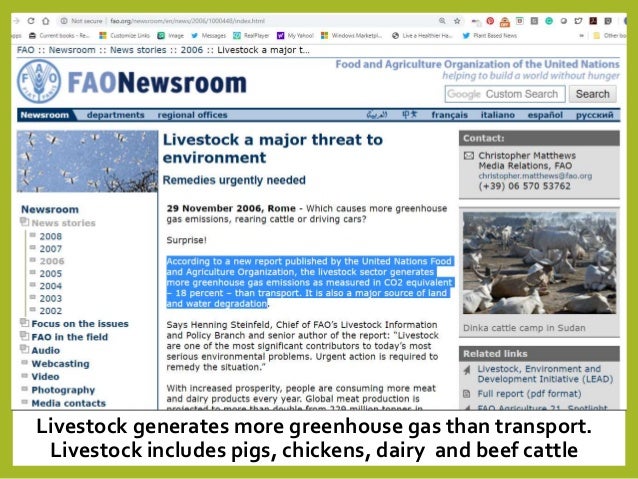The width and height of the screenshot is (638, 479).
Task: Open the Photography link
Action: 63,390
